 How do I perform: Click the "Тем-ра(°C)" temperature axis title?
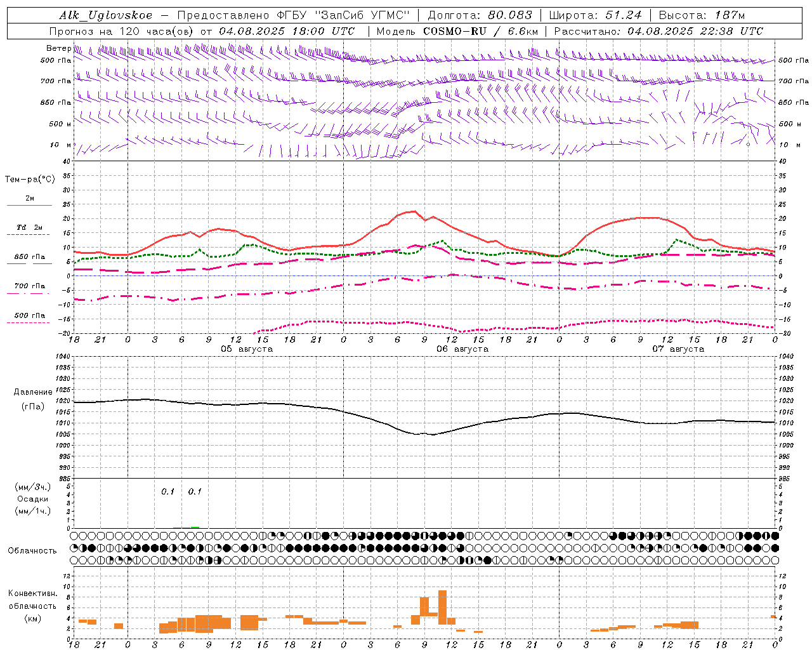pos(30,180)
